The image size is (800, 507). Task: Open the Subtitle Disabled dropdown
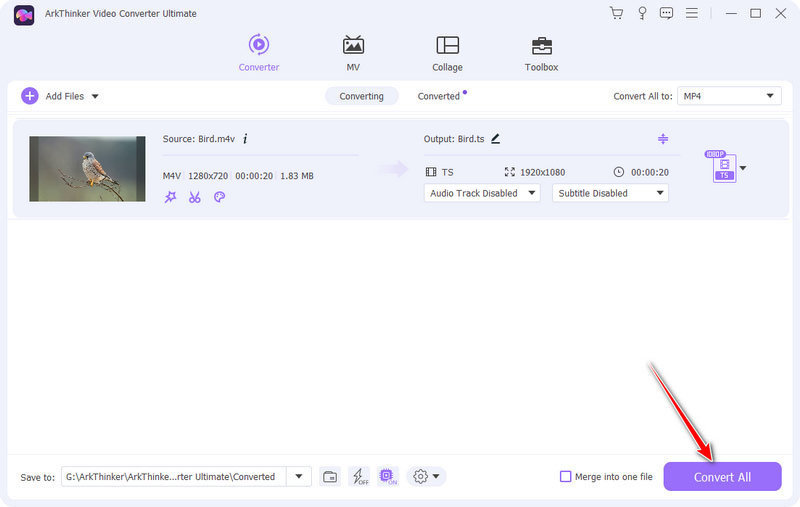click(x=610, y=193)
